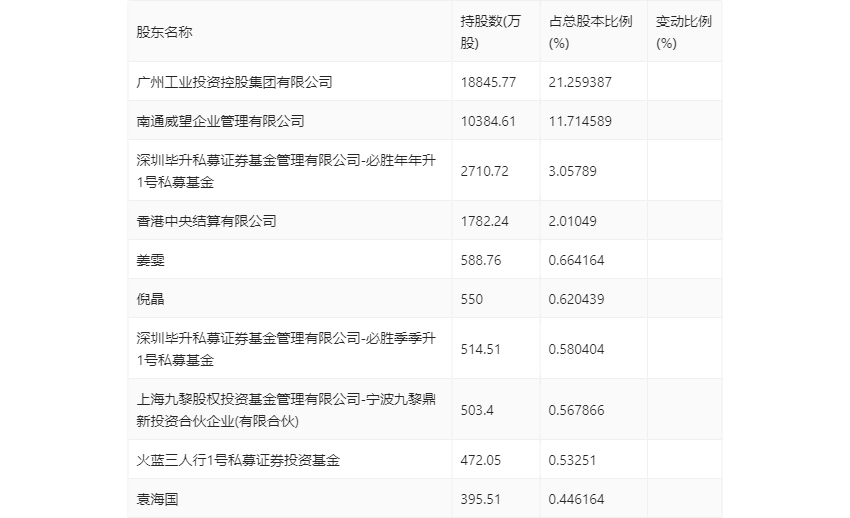
Task: Select the 0.664164 percentage value
Action: (576, 260)
